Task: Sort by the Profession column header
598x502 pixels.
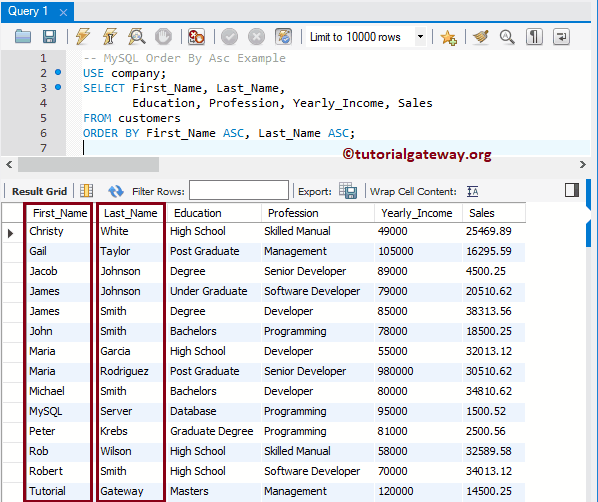Action: coord(318,213)
